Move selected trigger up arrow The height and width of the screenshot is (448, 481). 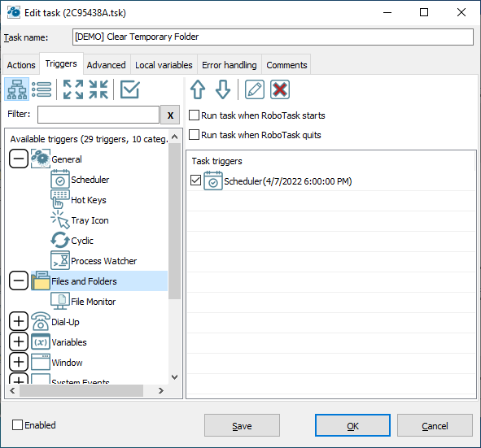pyautogui.click(x=198, y=89)
